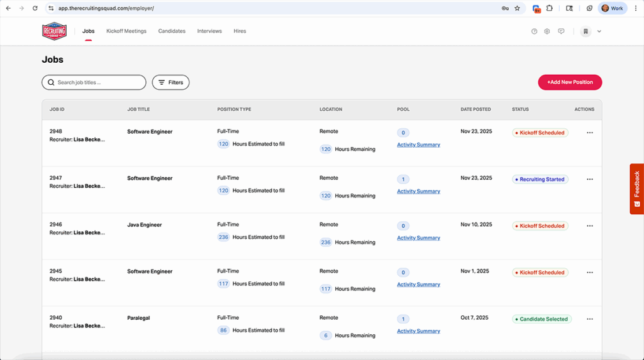Image resolution: width=644 pixels, height=360 pixels.
Task: Open the red Feedback side tab
Action: pos(636,188)
